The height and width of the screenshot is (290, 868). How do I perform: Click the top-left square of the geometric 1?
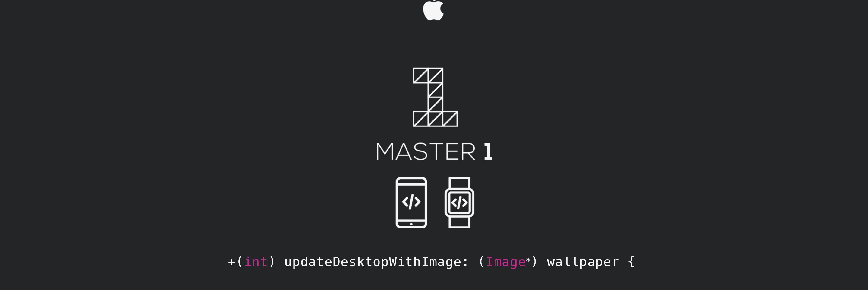click(x=420, y=75)
